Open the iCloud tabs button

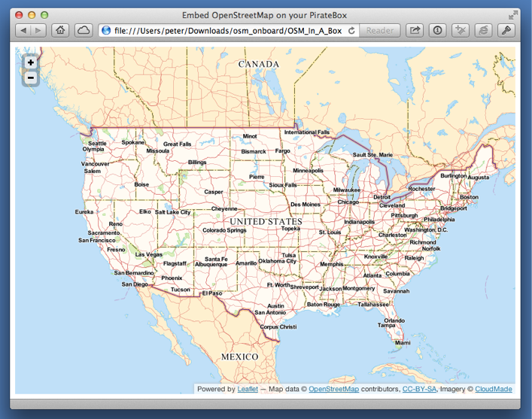83,30
